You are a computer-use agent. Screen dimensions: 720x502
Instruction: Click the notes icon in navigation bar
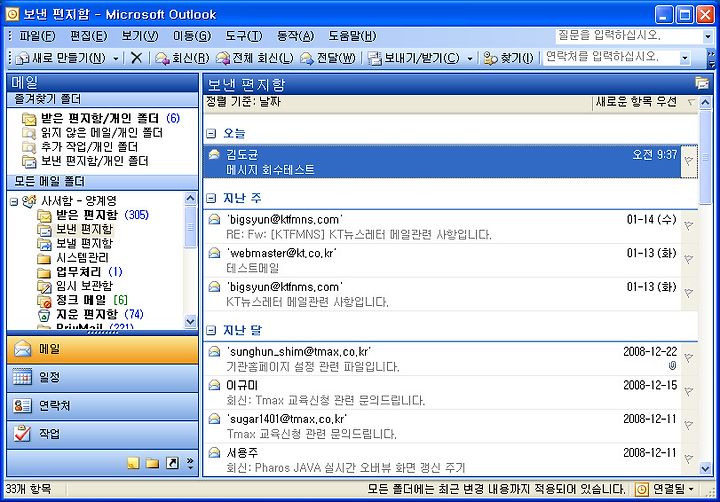(x=133, y=463)
